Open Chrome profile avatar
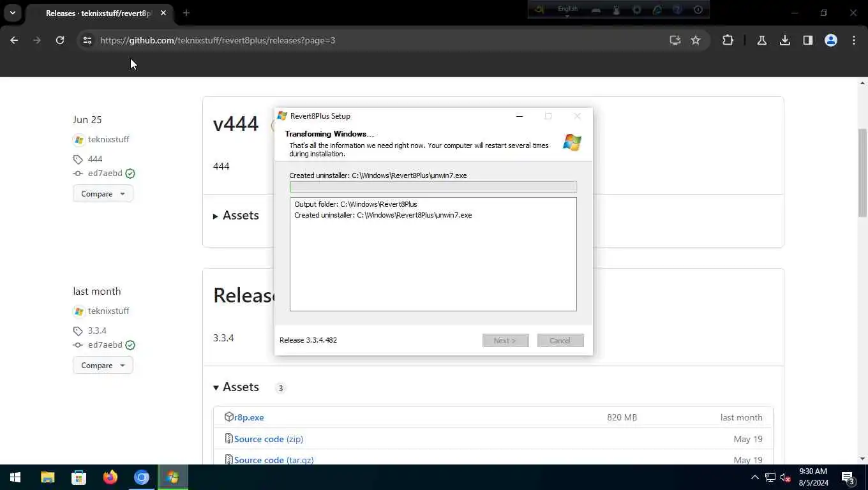This screenshot has height=490, width=868. coord(831,40)
